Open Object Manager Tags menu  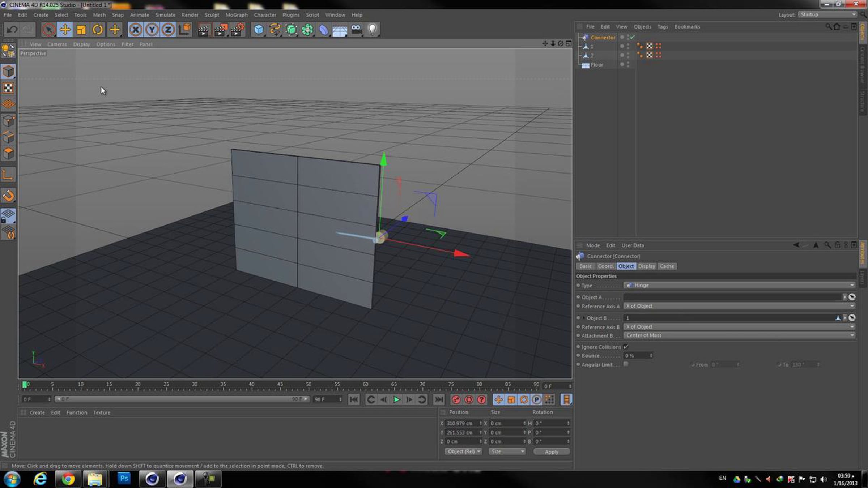[663, 27]
